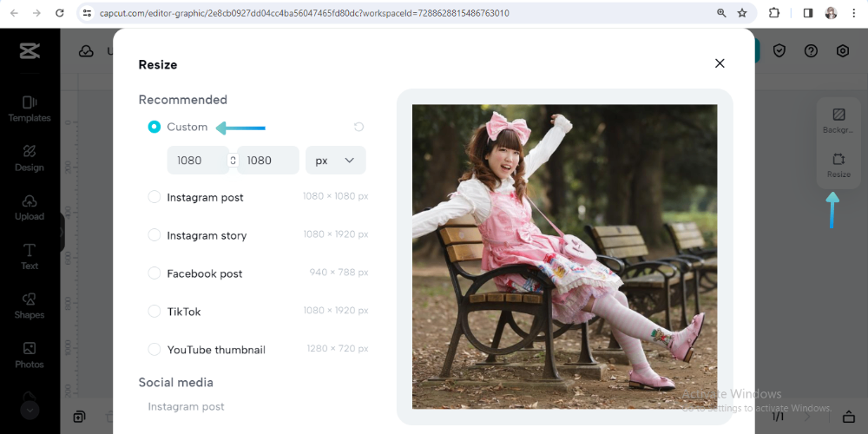Open the px unit dropdown
The width and height of the screenshot is (868, 434).
(x=335, y=160)
